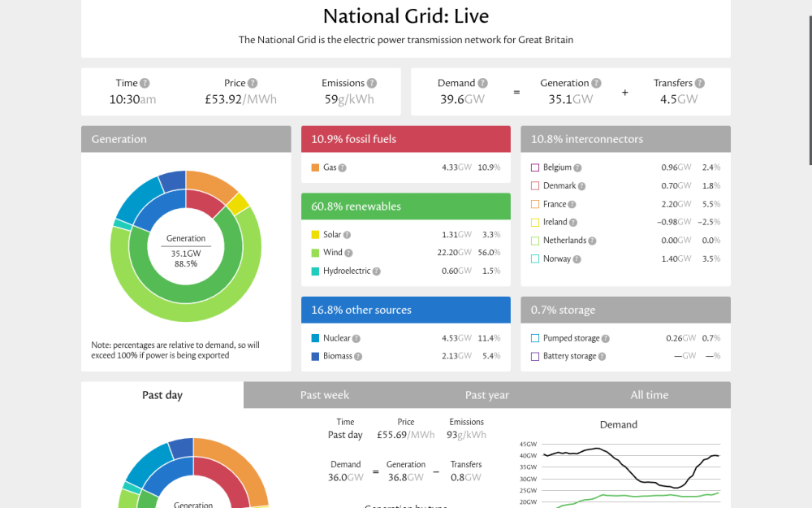Viewport: 812px width, 508px height.
Task: Click the 93g/kWh past day emissions
Action: click(x=467, y=435)
